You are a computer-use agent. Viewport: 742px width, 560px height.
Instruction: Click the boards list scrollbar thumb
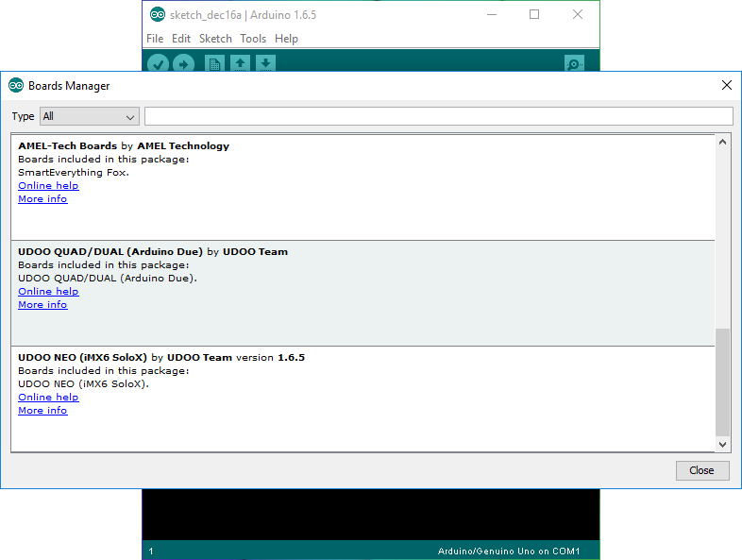coord(722,382)
